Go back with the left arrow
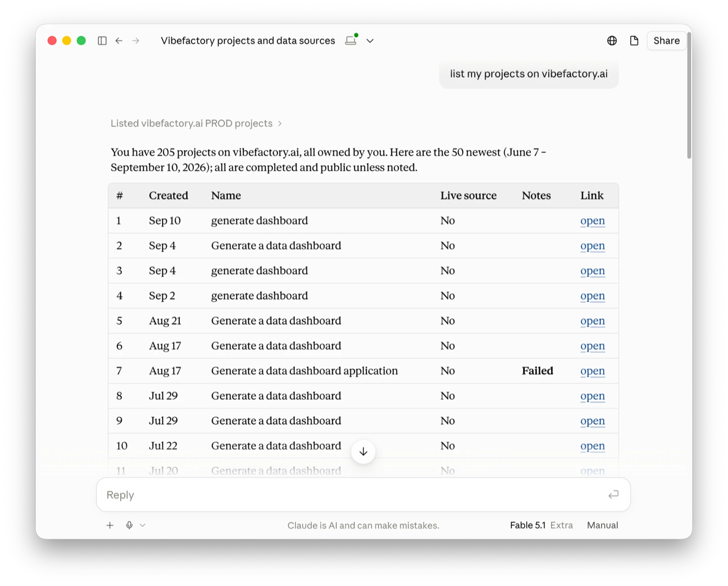The height and width of the screenshot is (586, 728). click(x=119, y=41)
